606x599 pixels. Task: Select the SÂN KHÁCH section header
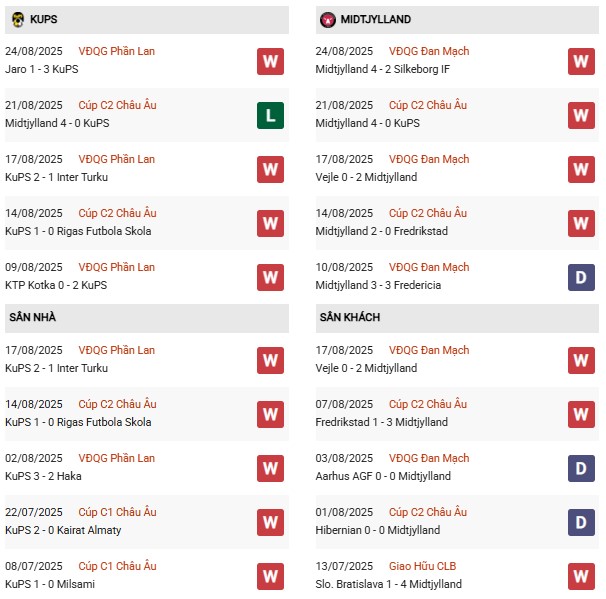(x=349, y=318)
